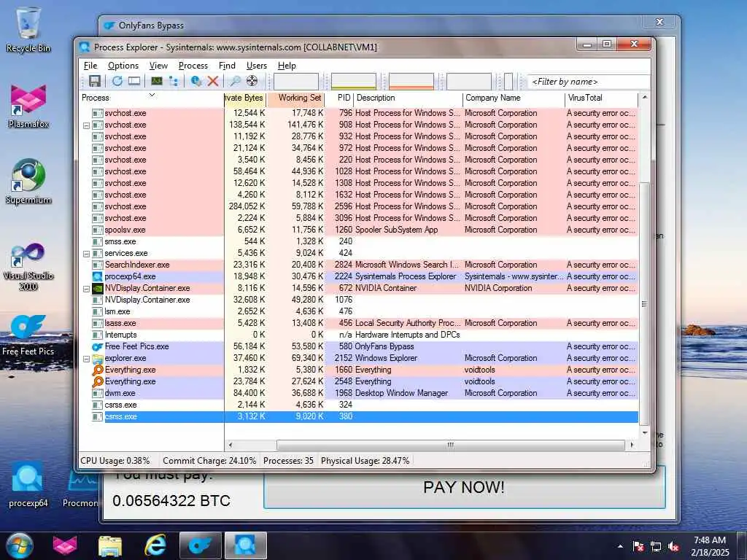The image size is (747, 560).
Task: Select the dwm.exe process row
Action: pyautogui.click(x=358, y=393)
